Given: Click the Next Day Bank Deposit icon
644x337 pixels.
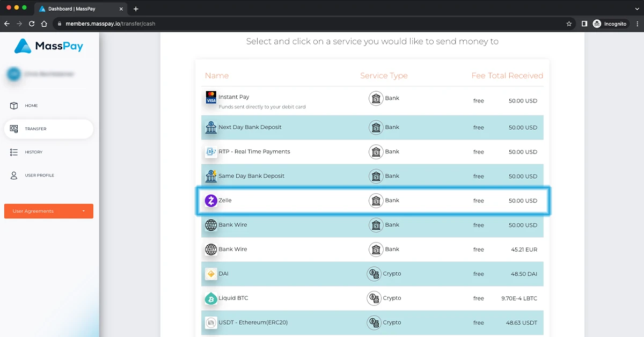Looking at the screenshot, I should coord(211,128).
